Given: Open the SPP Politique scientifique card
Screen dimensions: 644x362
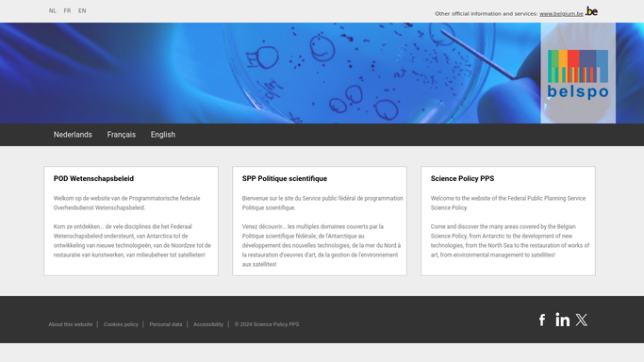Looking at the screenshot, I should 320,221.
